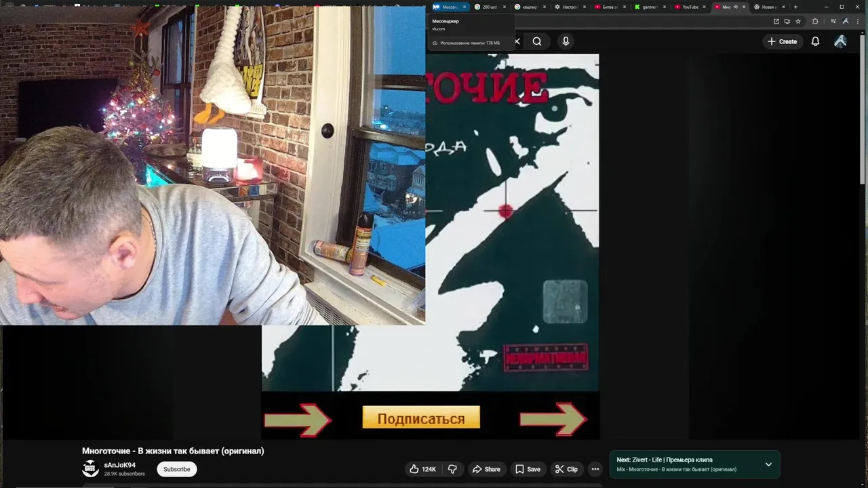The image size is (868, 488).
Task: Close the gantver tab
Action: pyautogui.click(x=664, y=7)
